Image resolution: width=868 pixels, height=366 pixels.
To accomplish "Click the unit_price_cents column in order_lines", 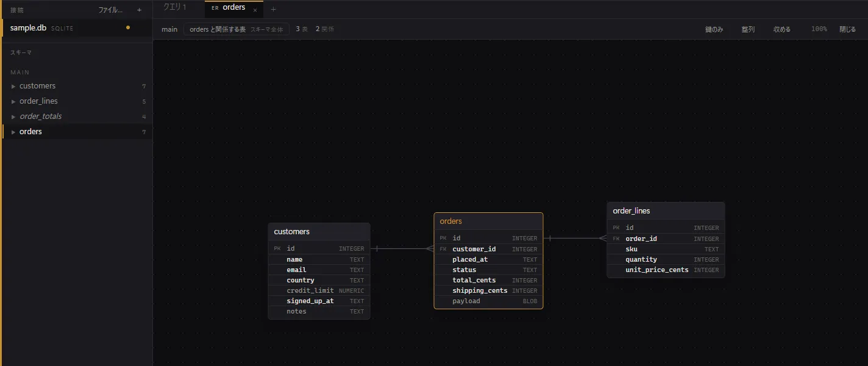I will pyautogui.click(x=666, y=270).
